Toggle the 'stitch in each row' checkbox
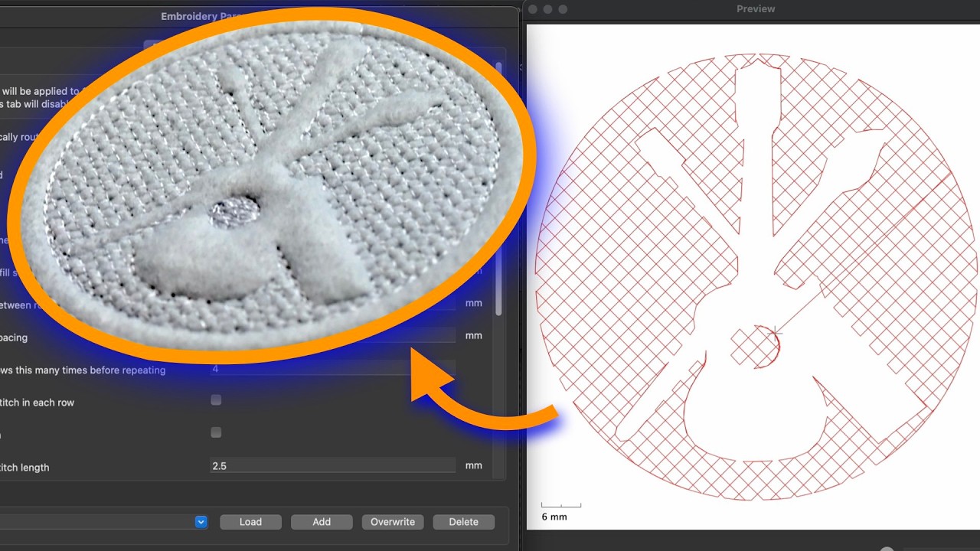 coord(216,400)
